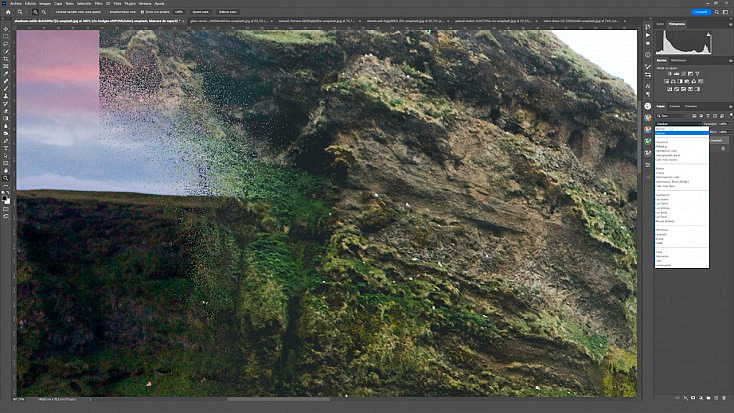Filter layers by pixel layers
Viewport: 734px width, 413px height.
pyautogui.click(x=694, y=116)
